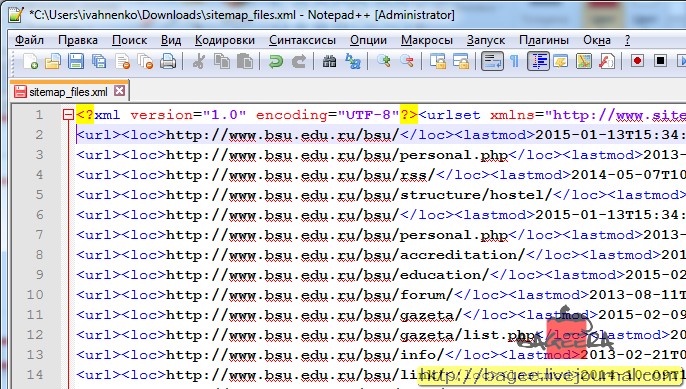
Task: Save all files with the stacked floppy icon
Action: [99, 61]
